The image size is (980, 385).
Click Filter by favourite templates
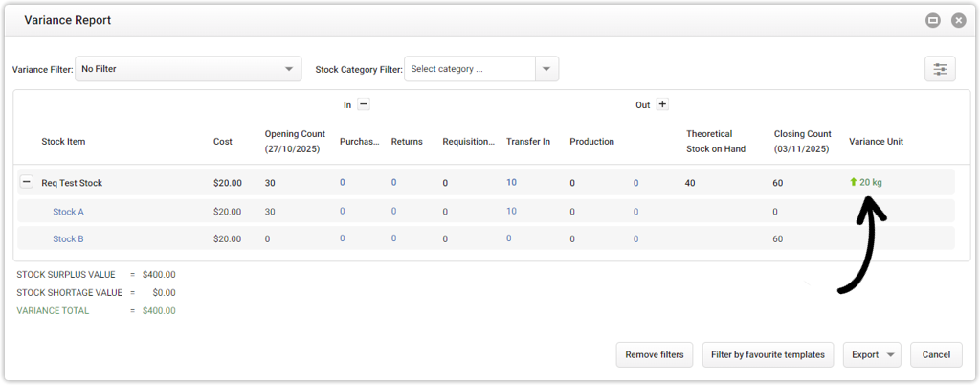point(768,354)
